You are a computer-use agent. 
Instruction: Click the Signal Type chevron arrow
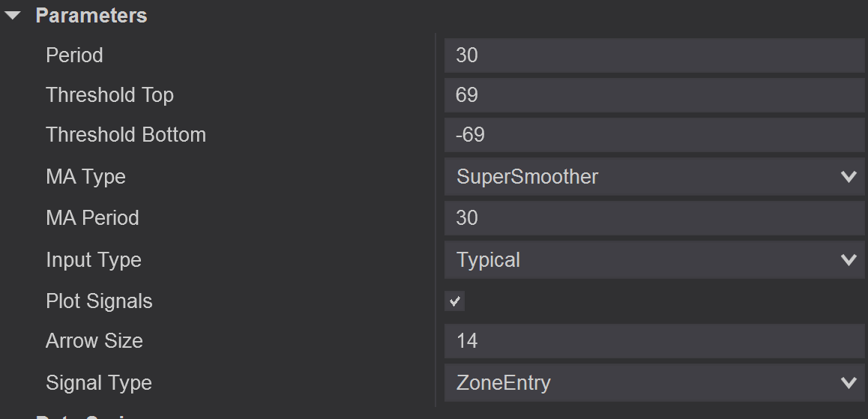pyautogui.click(x=849, y=383)
